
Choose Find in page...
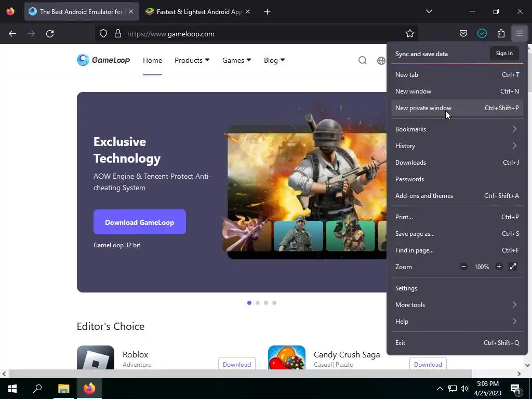(457, 250)
